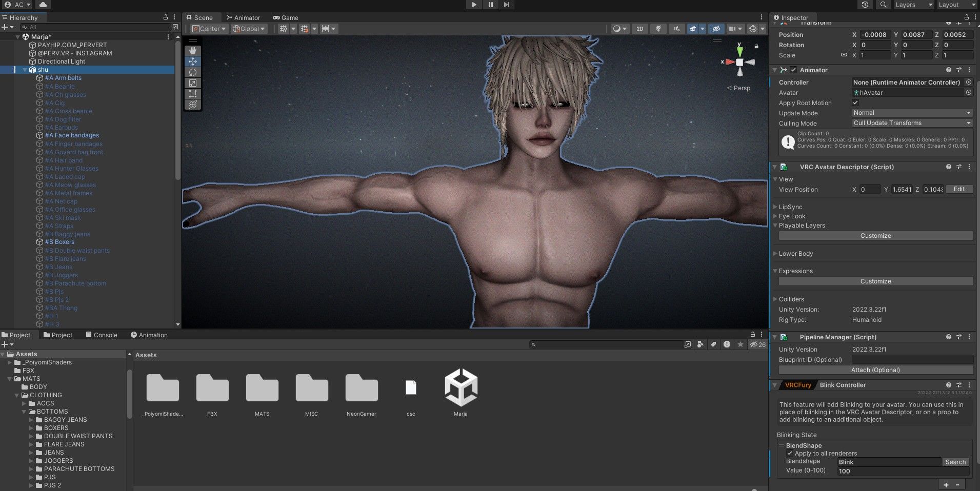Viewport: 980px width, 491px height.
Task: Click the Animator component help icon
Action: (948, 70)
